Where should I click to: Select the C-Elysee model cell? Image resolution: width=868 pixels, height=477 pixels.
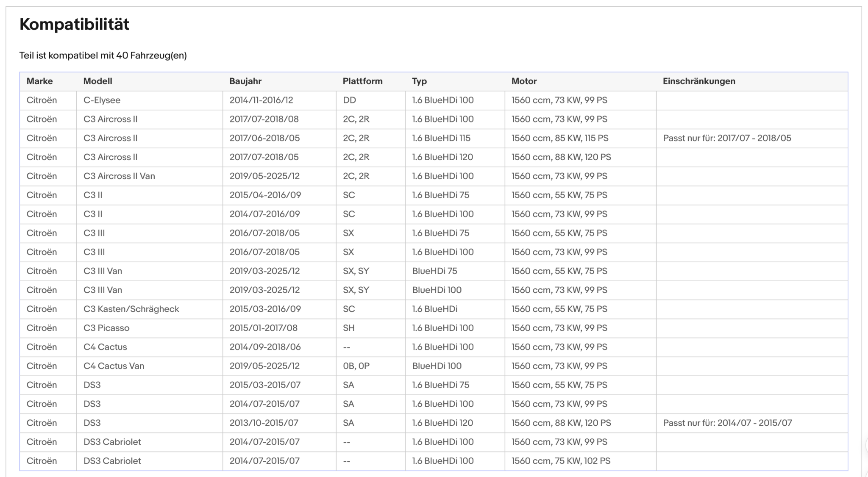pyautogui.click(x=150, y=100)
